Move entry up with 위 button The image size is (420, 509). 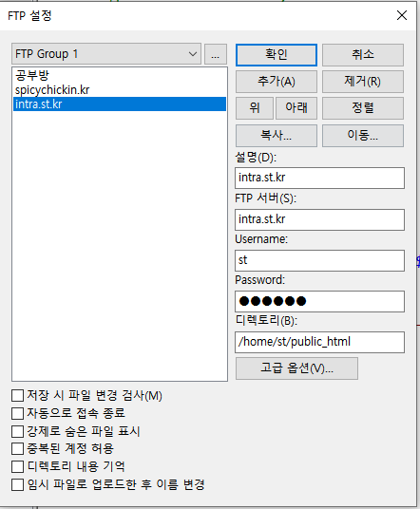(255, 108)
